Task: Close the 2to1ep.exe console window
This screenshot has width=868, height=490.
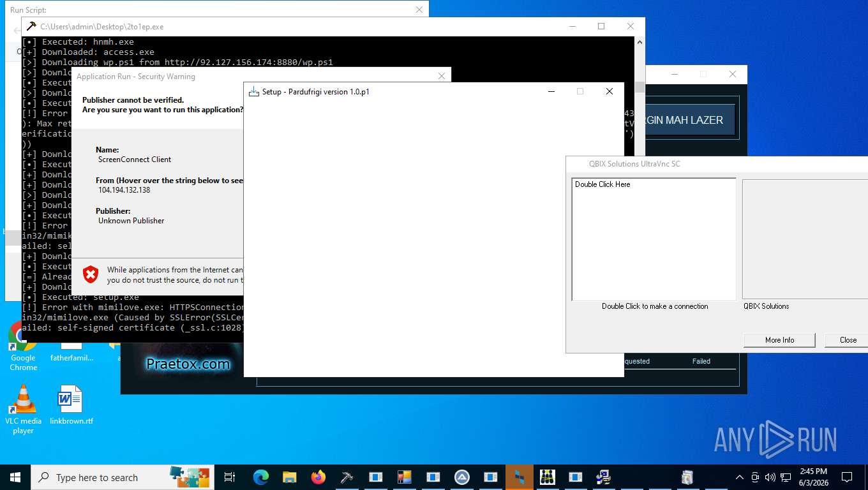Action: [630, 26]
